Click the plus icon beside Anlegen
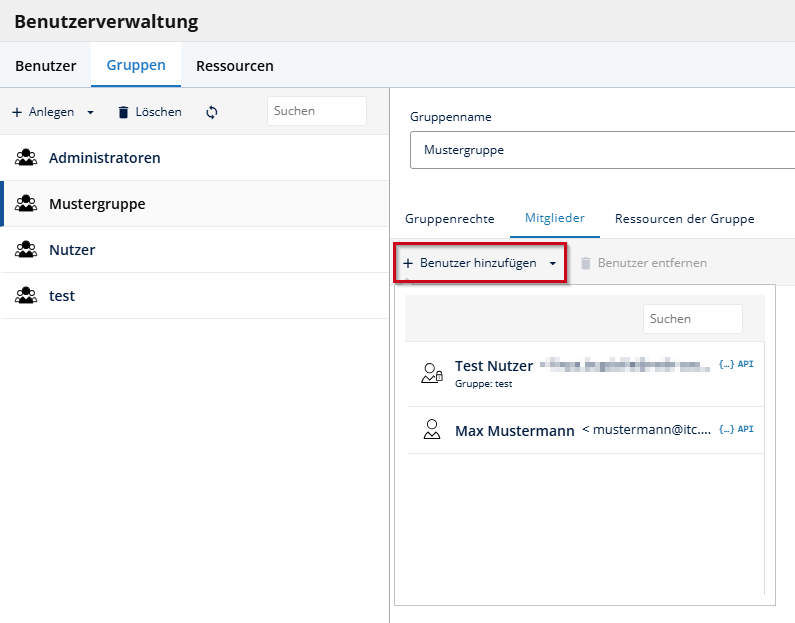This screenshot has height=623, width=795. (x=17, y=112)
